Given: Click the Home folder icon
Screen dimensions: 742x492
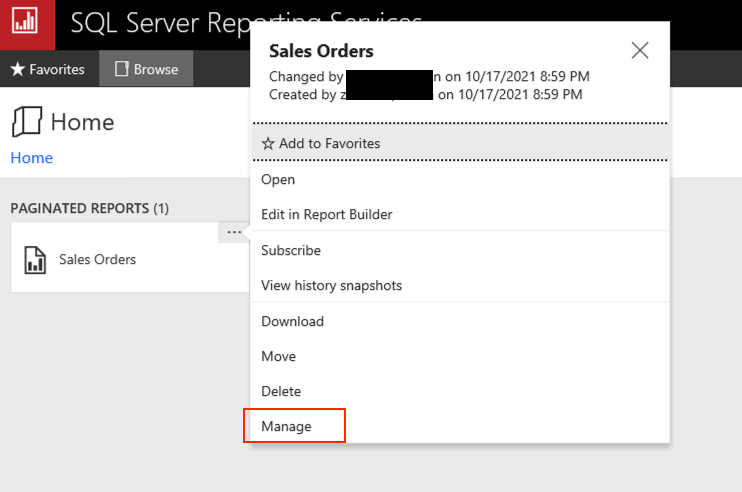Looking at the screenshot, I should (x=27, y=122).
